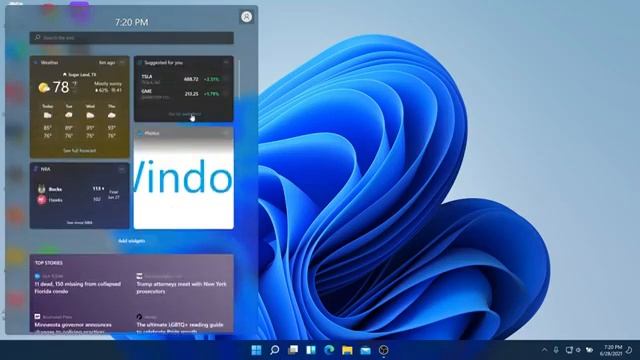The width and height of the screenshot is (640, 360).
Task: Open the Go to watchlist link
Action: click(x=184, y=114)
